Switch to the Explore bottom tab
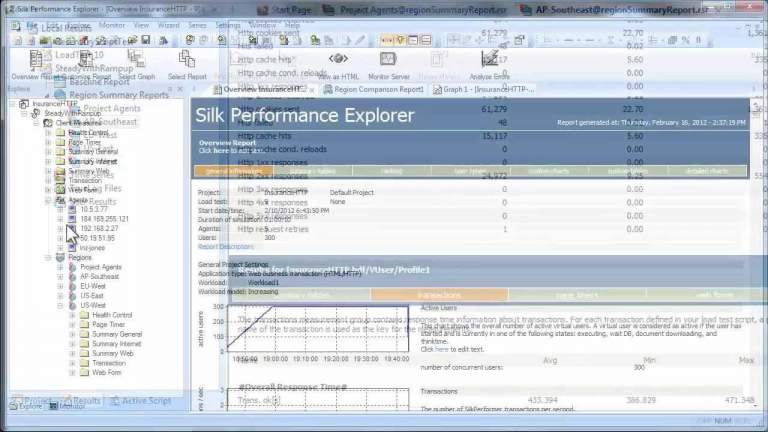This screenshot has width=768, height=432. (x=26, y=406)
